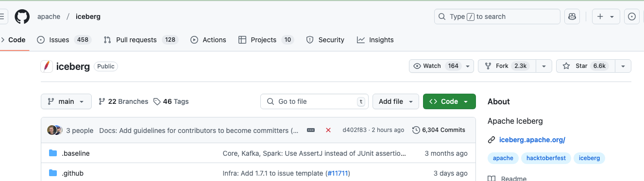The width and height of the screenshot is (644, 181).
Task: Click the 3 months ago timestamp
Action: [446, 153]
